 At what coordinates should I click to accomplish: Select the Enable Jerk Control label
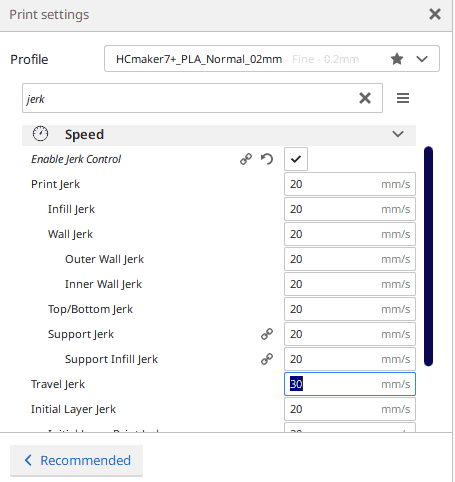76,159
